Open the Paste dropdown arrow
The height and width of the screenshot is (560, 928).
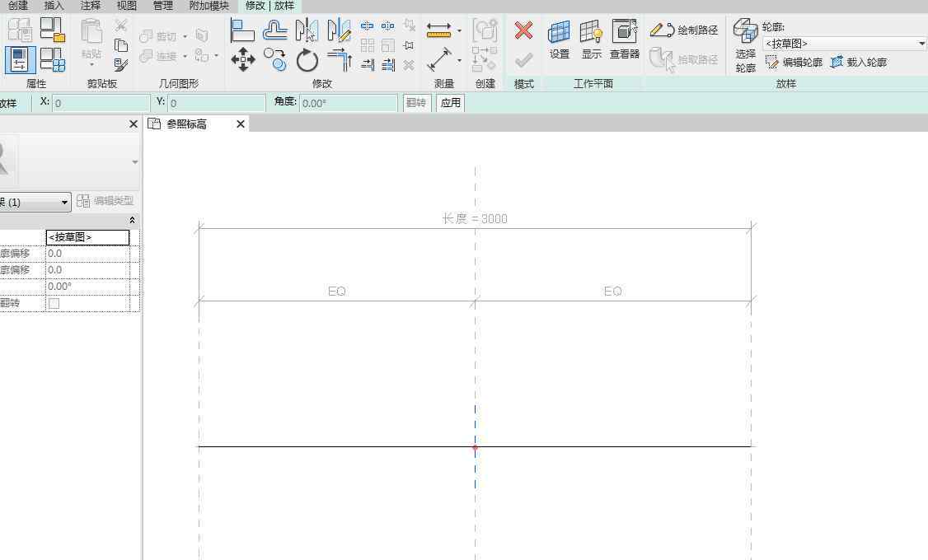(x=91, y=63)
